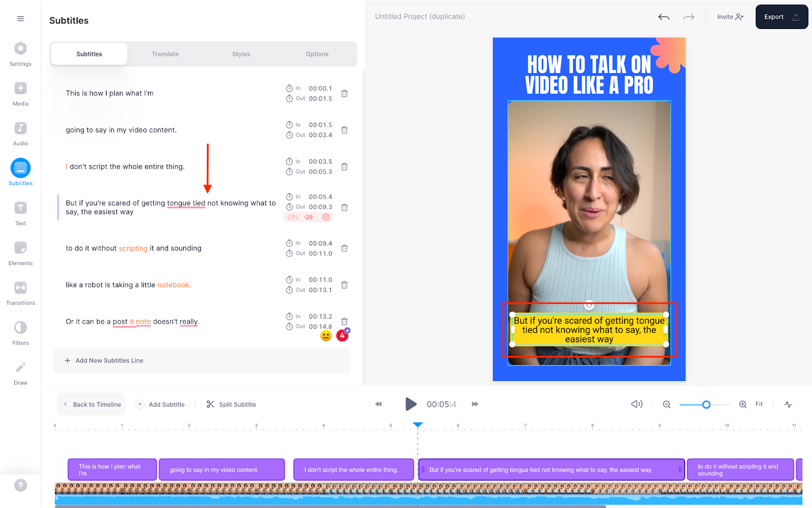This screenshot has width=812, height=508.
Task: Click the Out time 00:09.3
Action: (321, 207)
